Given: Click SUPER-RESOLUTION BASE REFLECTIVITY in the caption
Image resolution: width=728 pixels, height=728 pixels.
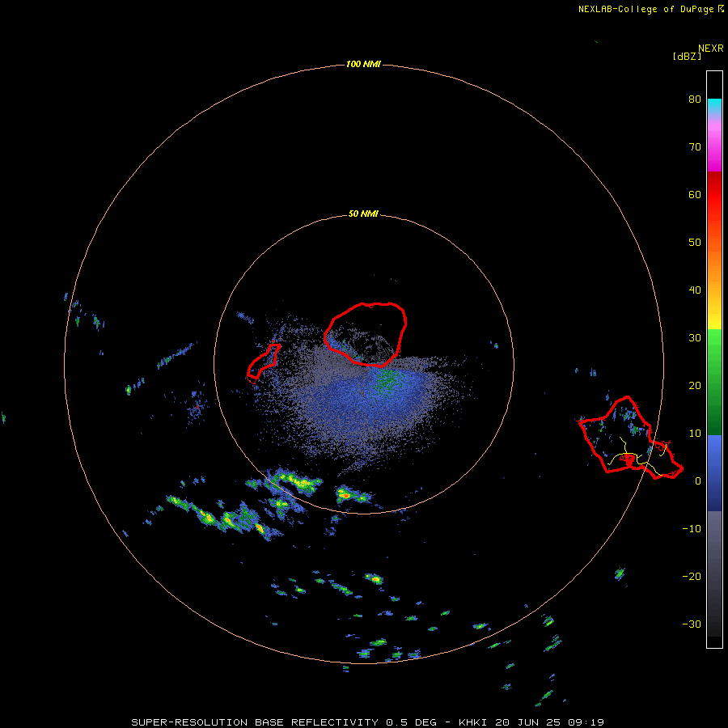Looking at the screenshot, I should point(255,722).
